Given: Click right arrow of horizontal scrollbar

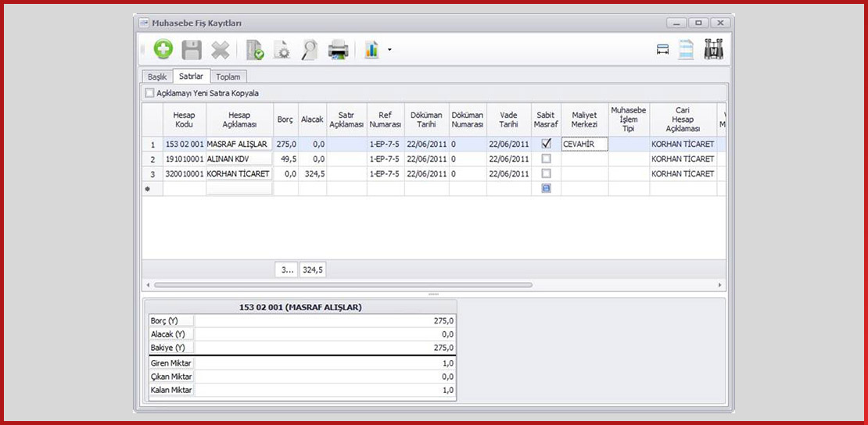Looking at the screenshot, I should click(720, 285).
